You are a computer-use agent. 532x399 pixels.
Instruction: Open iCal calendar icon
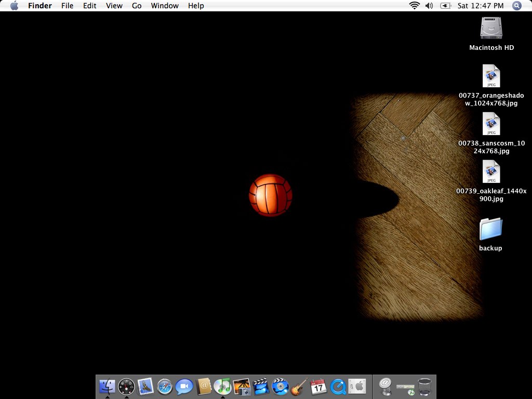pyautogui.click(x=318, y=386)
